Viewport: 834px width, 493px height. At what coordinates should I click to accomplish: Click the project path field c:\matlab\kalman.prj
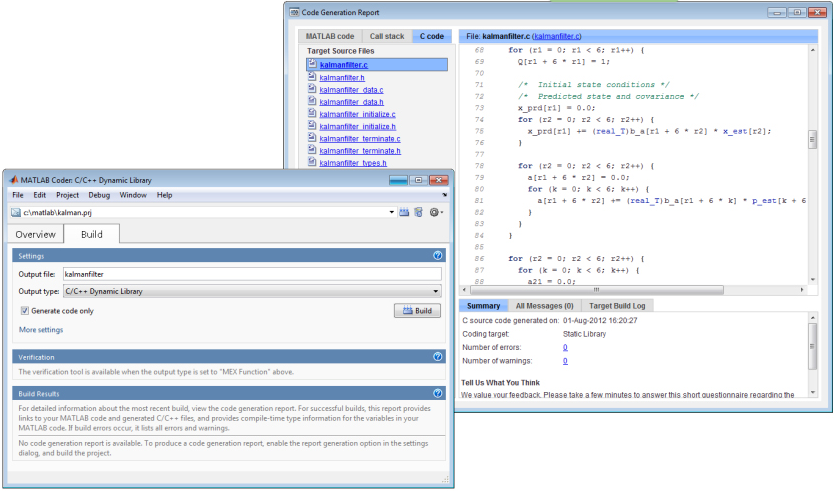click(x=205, y=212)
